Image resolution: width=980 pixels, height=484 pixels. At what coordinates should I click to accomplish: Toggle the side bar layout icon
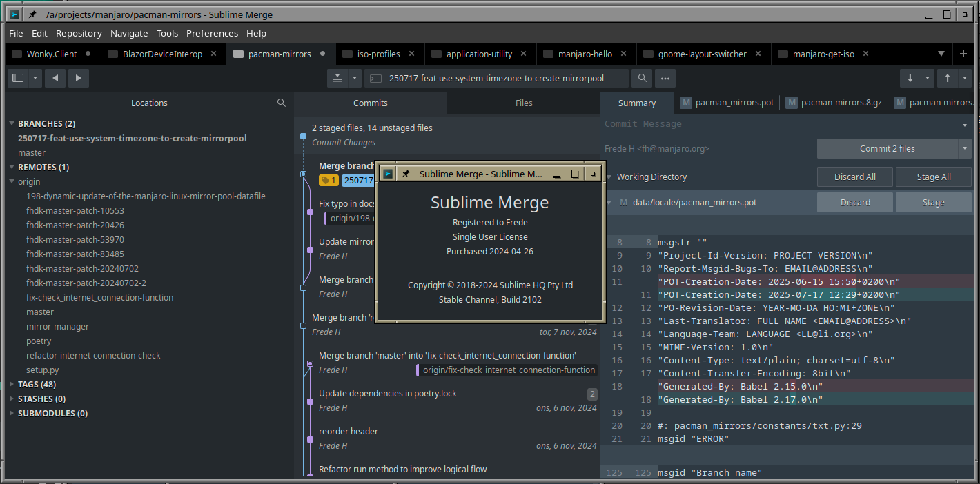[19, 78]
